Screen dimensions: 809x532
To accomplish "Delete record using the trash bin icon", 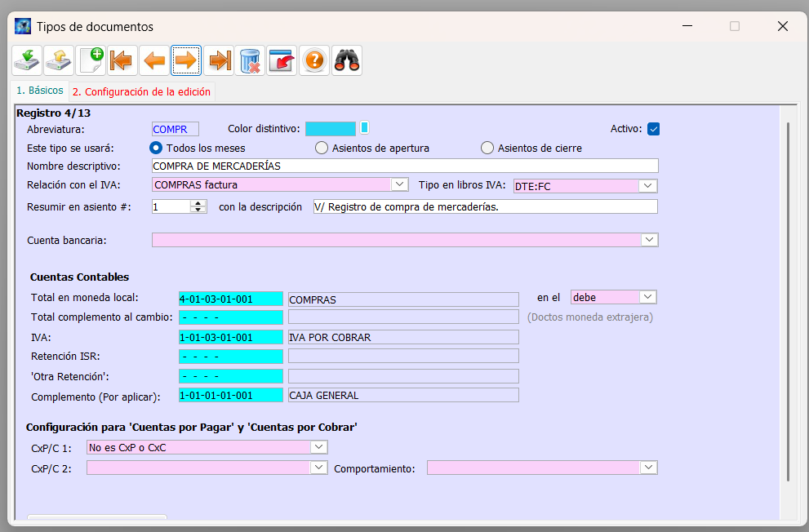I will (x=251, y=60).
